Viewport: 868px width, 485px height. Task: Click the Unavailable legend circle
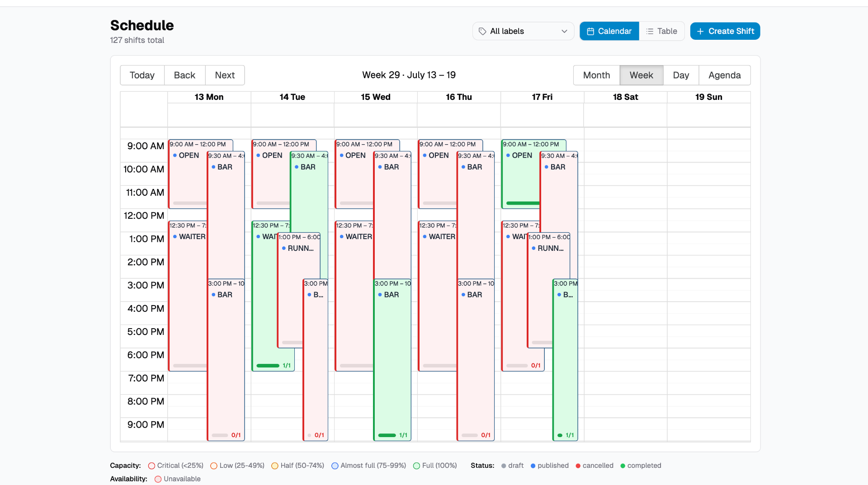click(158, 479)
